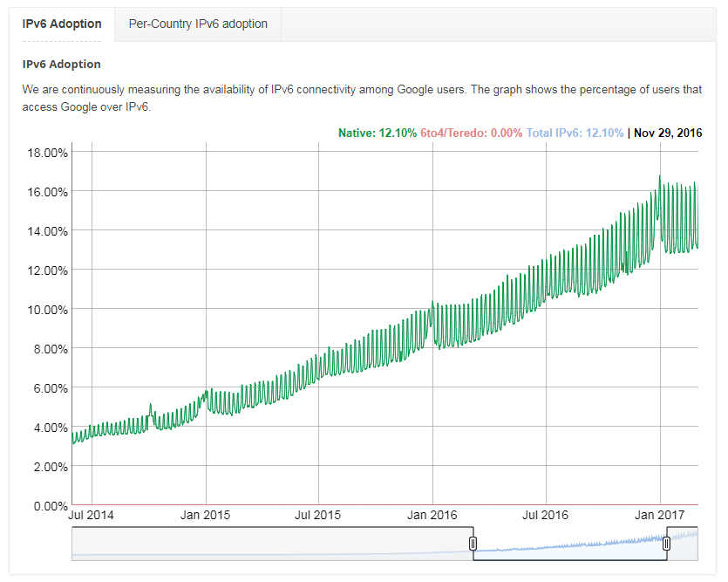This screenshot has width=728, height=582.
Task: Click the Jan 2017 x-axis label
Action: point(660,515)
